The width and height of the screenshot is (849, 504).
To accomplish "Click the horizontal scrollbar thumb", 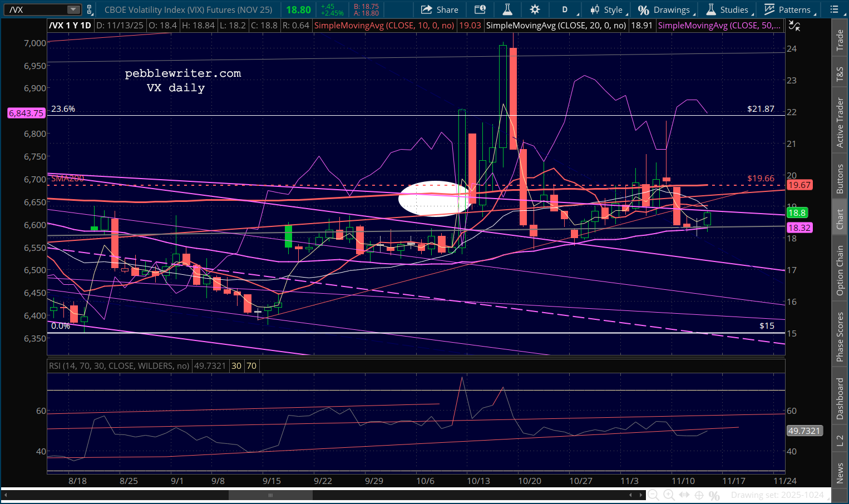I will (270, 495).
